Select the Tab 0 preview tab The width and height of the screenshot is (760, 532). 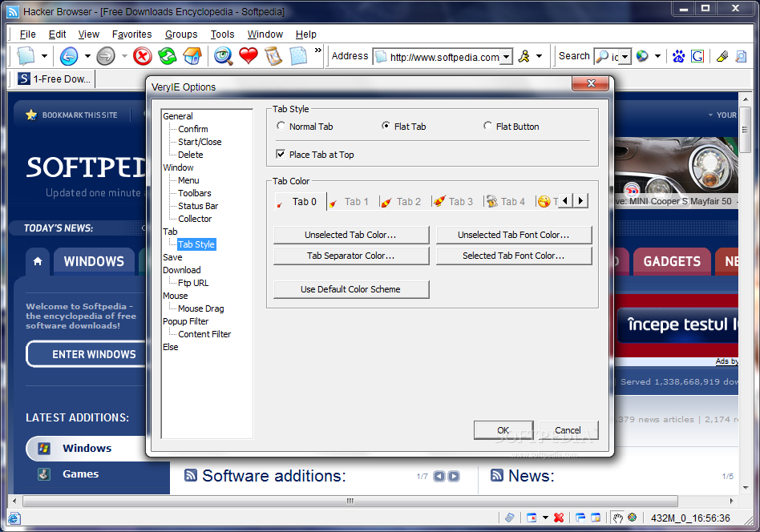point(300,202)
